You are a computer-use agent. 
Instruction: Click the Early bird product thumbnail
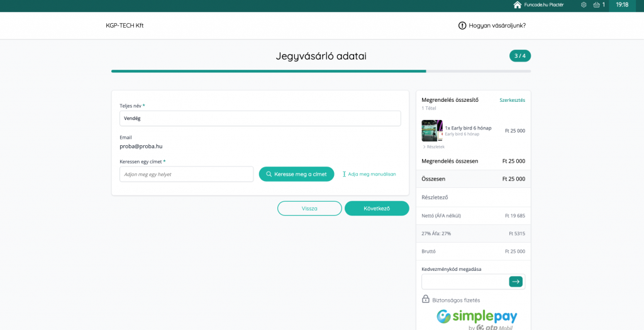point(432,131)
